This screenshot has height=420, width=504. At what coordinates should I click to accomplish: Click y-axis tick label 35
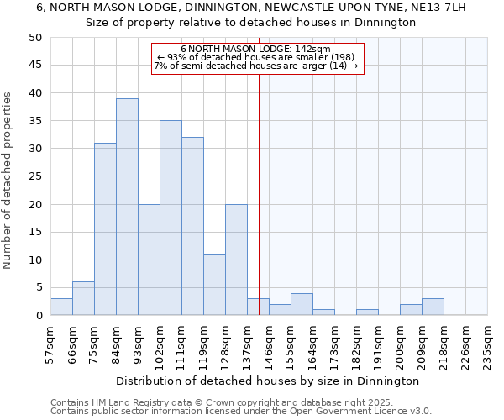(35, 121)
